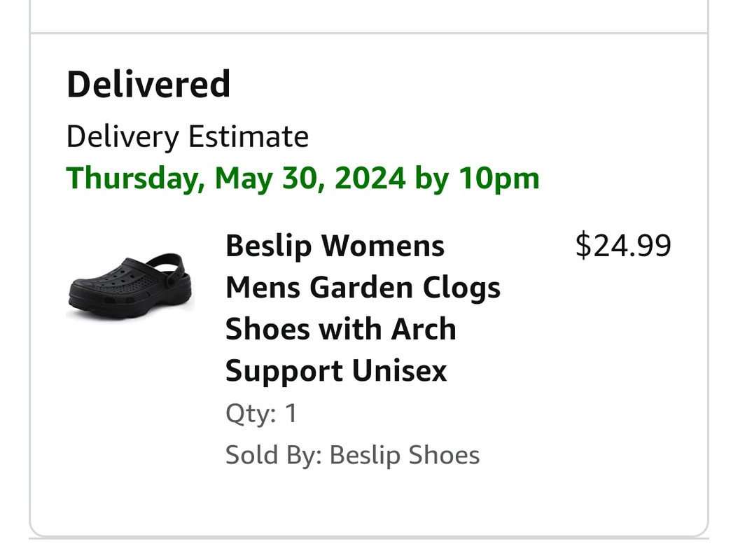Select the "Shoes with Arch" title line
This screenshot has width=738, height=560.
pos(340,329)
